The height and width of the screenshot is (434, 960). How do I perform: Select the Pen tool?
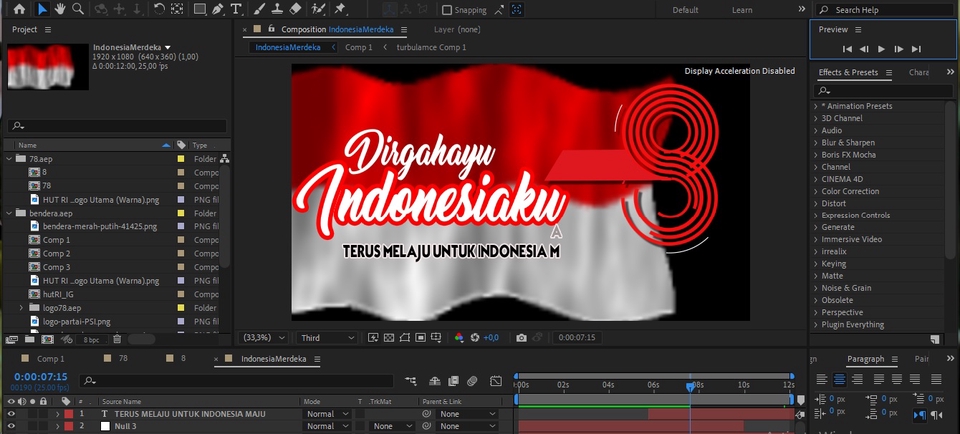[x=218, y=9]
